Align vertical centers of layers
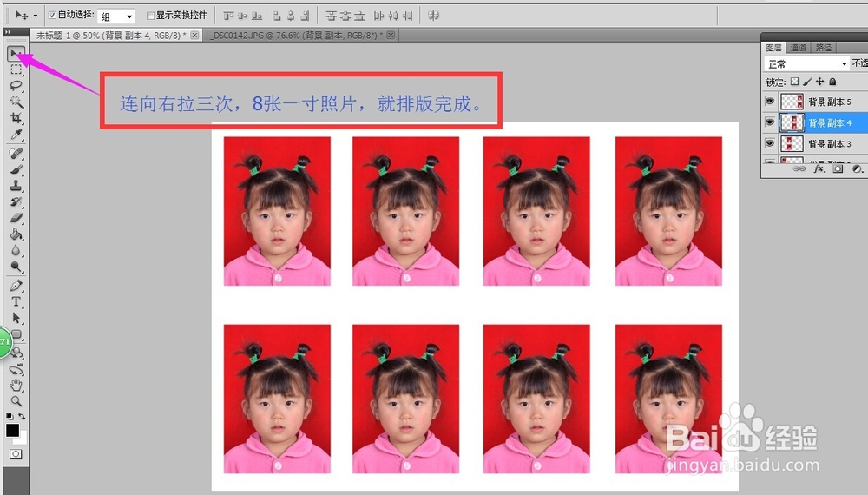 [242, 16]
